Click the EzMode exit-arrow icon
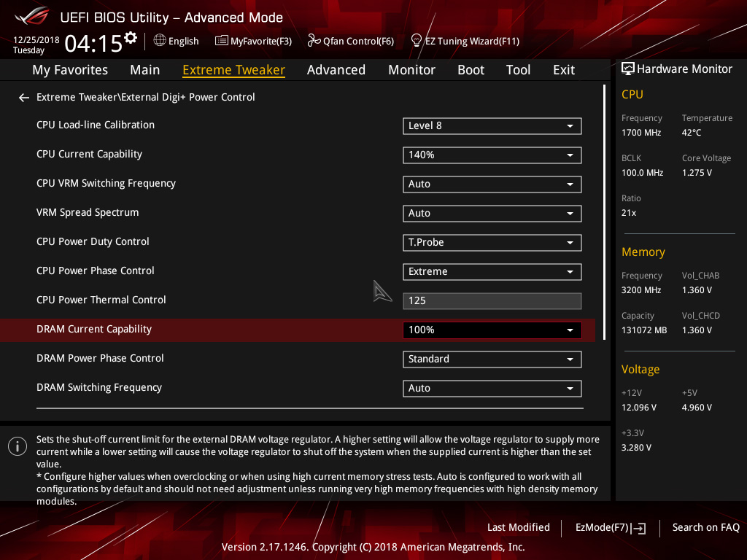The width and height of the screenshot is (747, 560). pyautogui.click(x=638, y=528)
